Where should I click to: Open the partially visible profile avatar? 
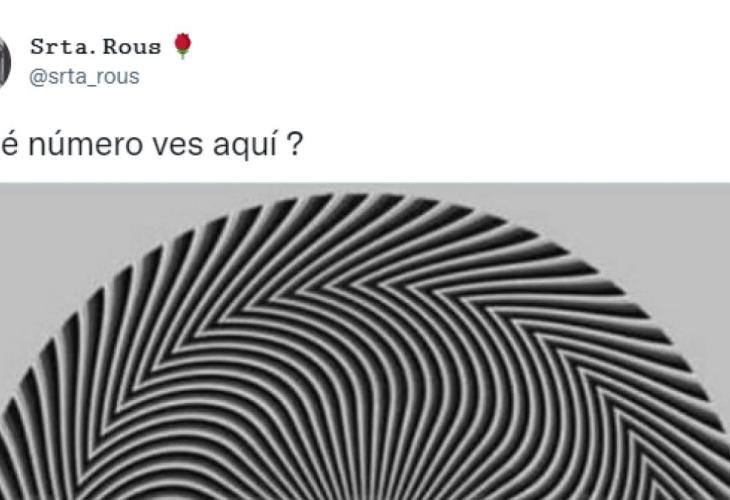(x=5, y=62)
